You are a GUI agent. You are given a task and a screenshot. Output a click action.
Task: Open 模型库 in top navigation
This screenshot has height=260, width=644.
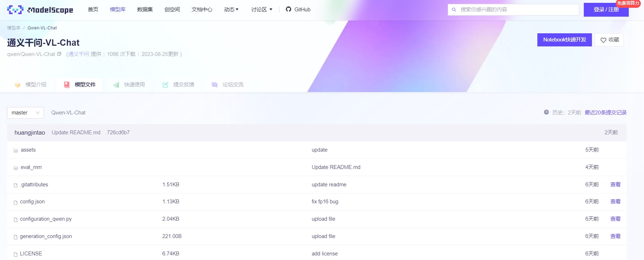coord(118,10)
